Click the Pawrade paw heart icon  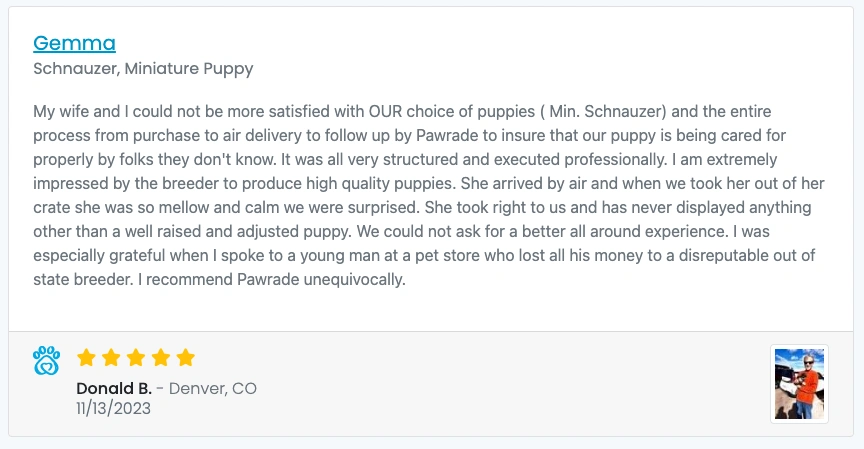coord(46,360)
